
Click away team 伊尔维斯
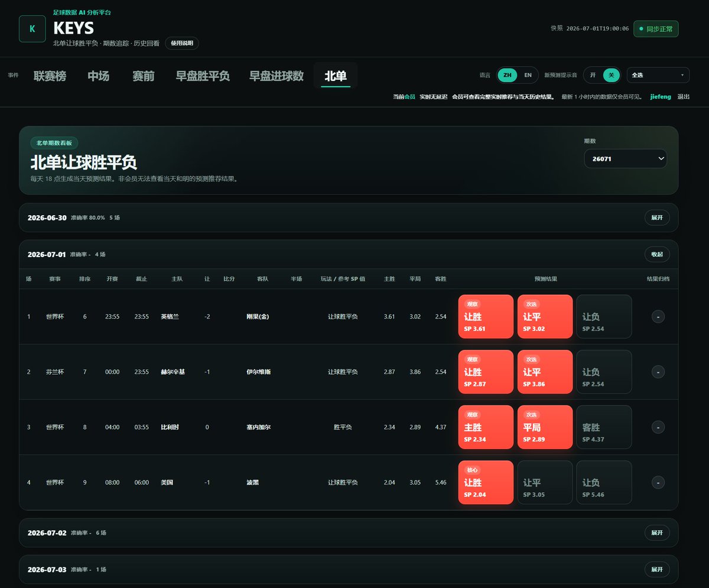point(258,372)
